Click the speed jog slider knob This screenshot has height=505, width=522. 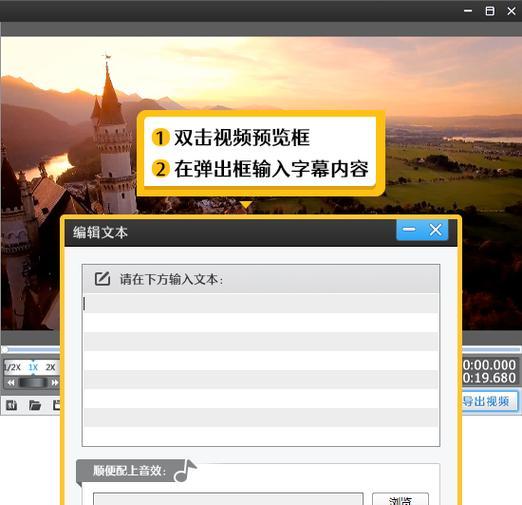pyautogui.click(x=33, y=382)
